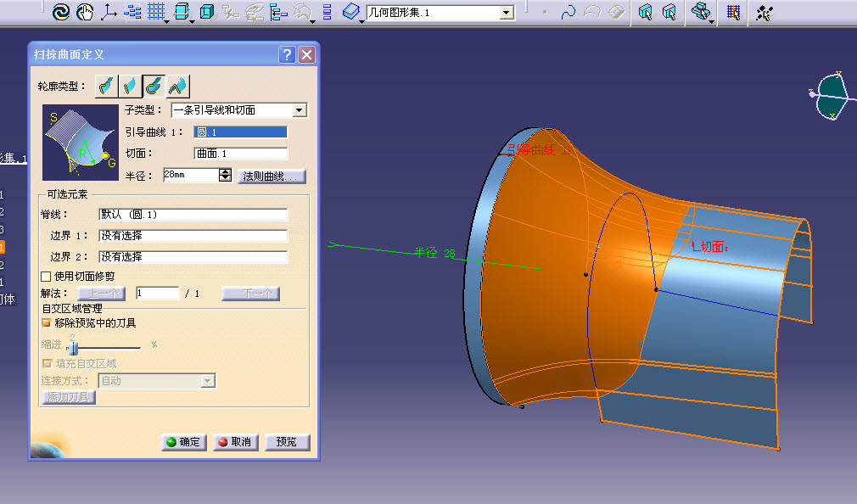857x504 pixels.
Task: Adjust the 缩进 slider handle
Action: click(73, 347)
